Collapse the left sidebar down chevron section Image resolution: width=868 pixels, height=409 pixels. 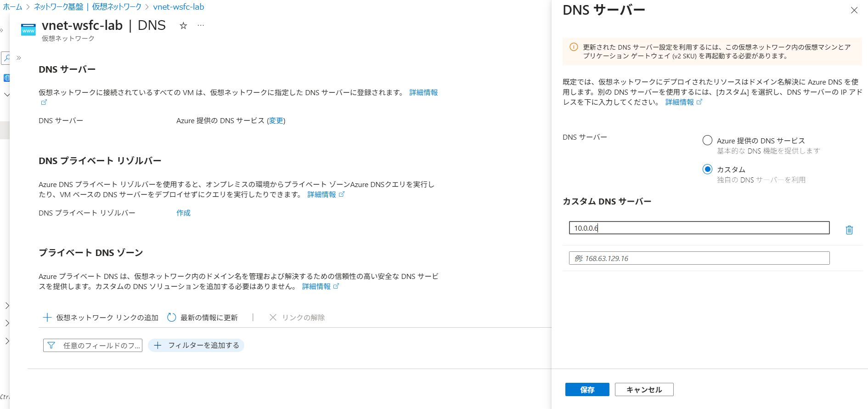pos(7,95)
